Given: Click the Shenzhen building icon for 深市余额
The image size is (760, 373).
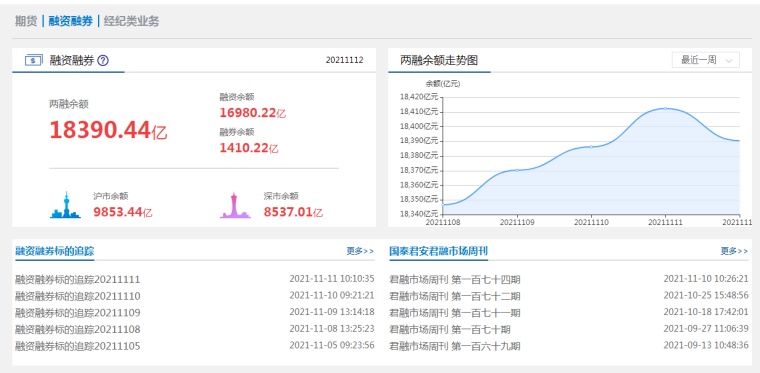Looking at the screenshot, I should (x=235, y=205).
